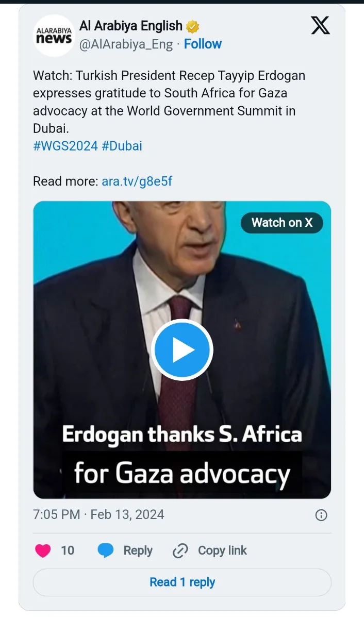Image resolution: width=364 pixels, height=617 pixels.
Task: Click the Al Arabiya news profile avatar
Action: 54,35
